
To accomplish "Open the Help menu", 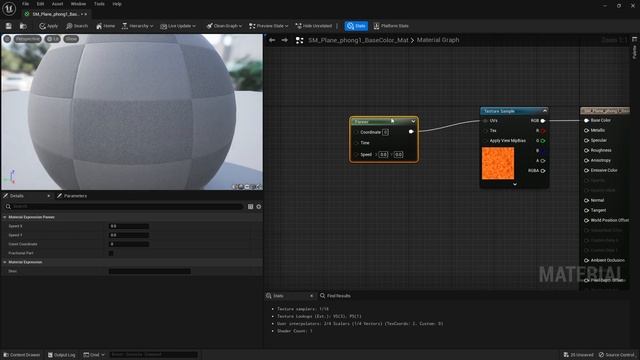I will pyautogui.click(x=117, y=4).
